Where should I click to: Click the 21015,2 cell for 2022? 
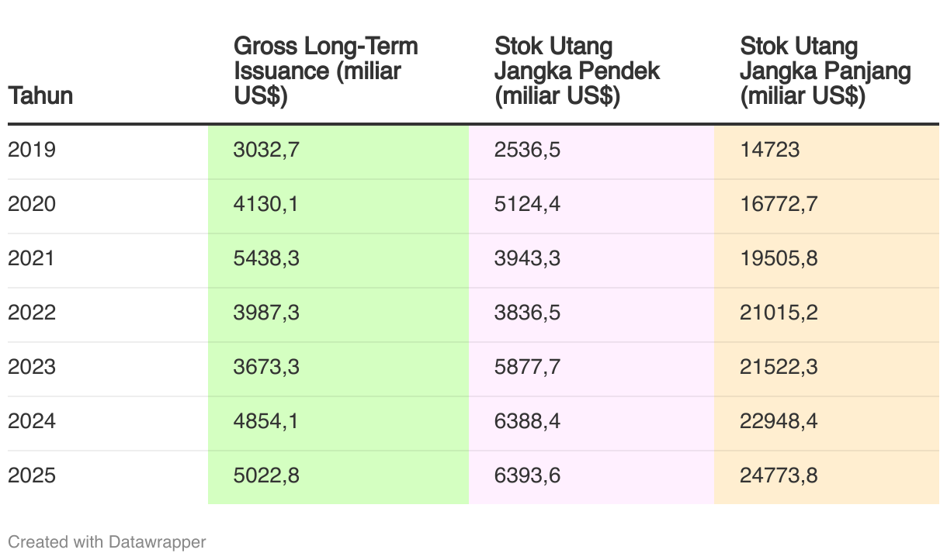tap(779, 313)
